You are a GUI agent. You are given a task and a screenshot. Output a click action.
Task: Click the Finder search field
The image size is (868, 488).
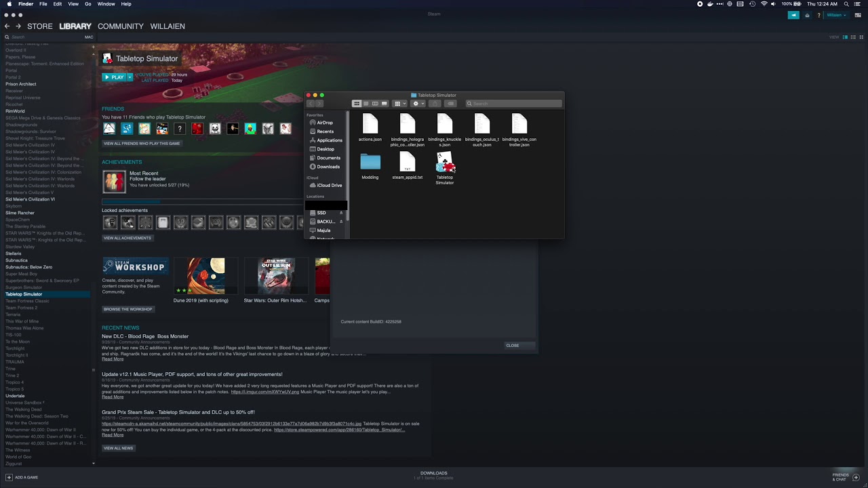pyautogui.click(x=514, y=104)
